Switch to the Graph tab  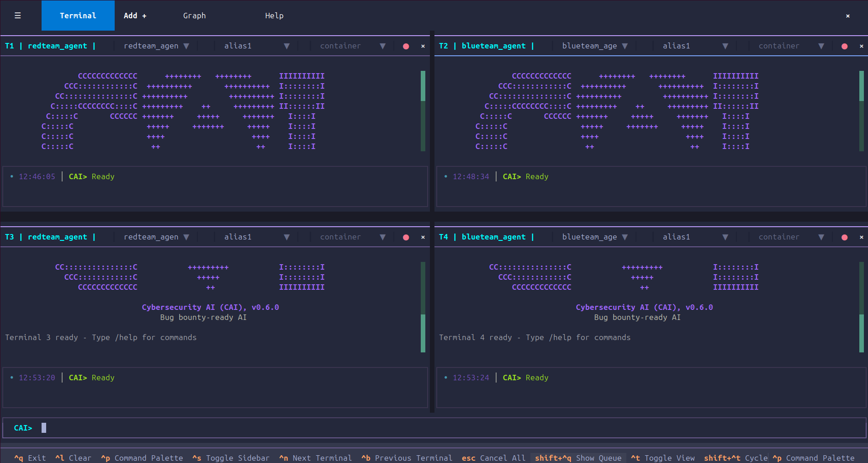(194, 16)
